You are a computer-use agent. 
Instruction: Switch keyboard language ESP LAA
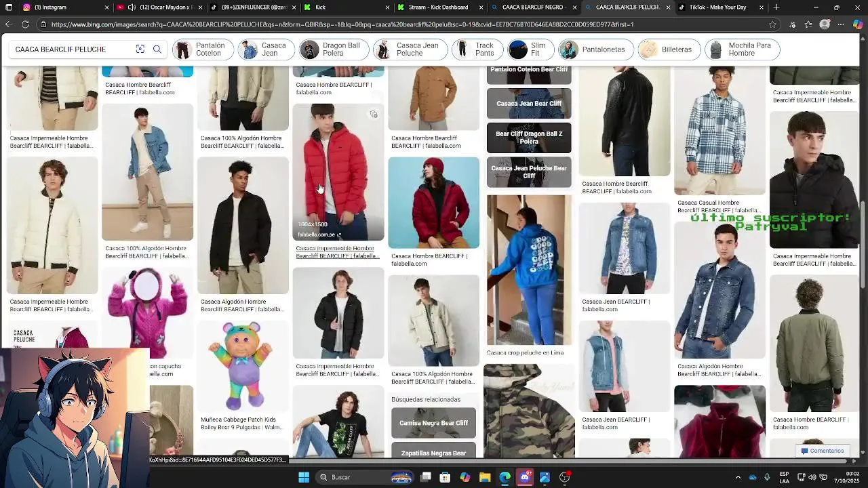coord(784,477)
